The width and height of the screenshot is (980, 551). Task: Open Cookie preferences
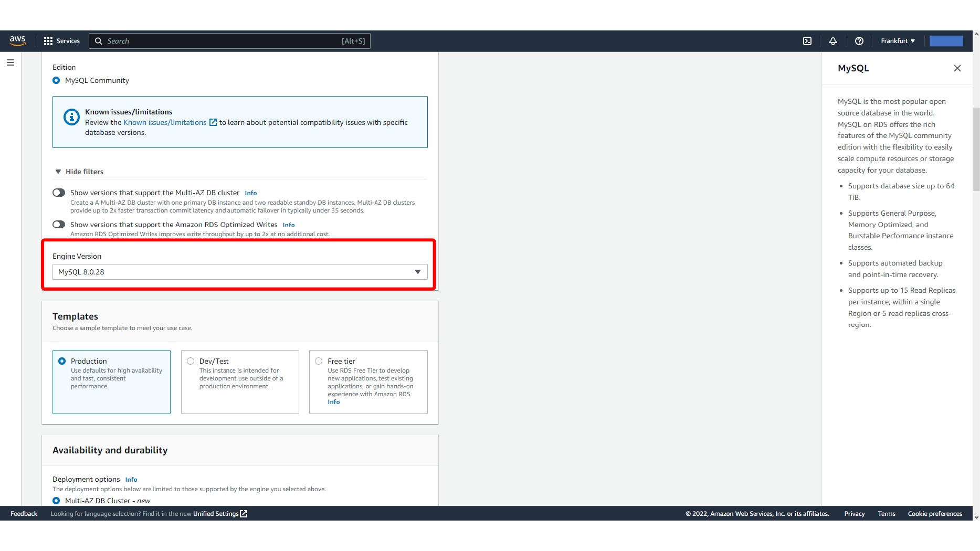coord(935,514)
